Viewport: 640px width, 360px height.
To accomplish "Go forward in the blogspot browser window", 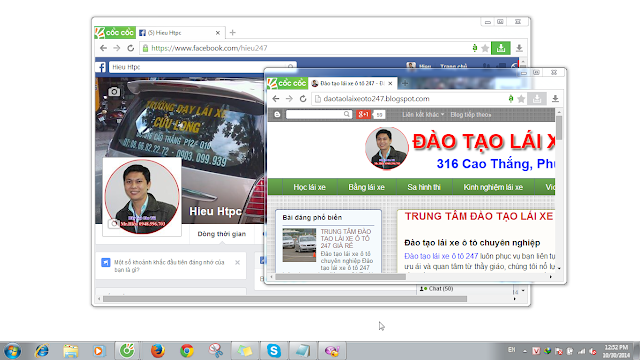I will click(289, 99).
